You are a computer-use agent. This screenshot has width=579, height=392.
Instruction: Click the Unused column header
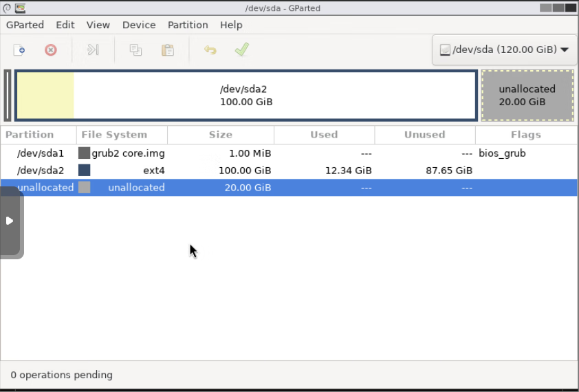click(425, 135)
